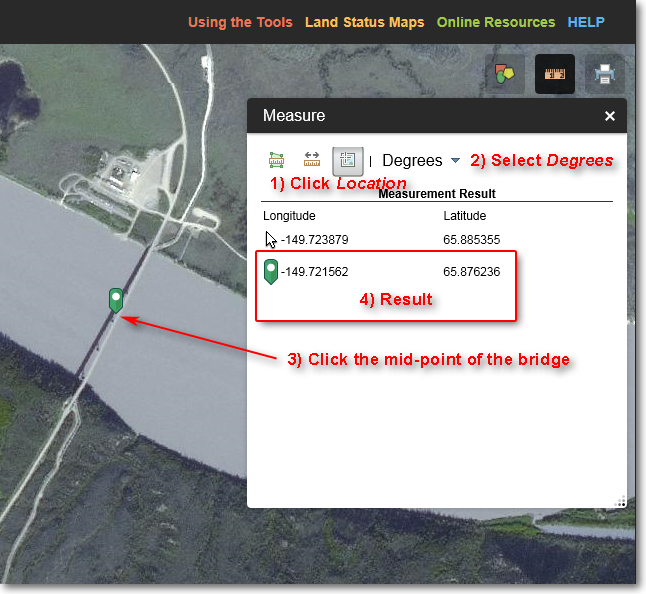Open Land Status Maps menu
The image size is (646, 594).
click(364, 22)
